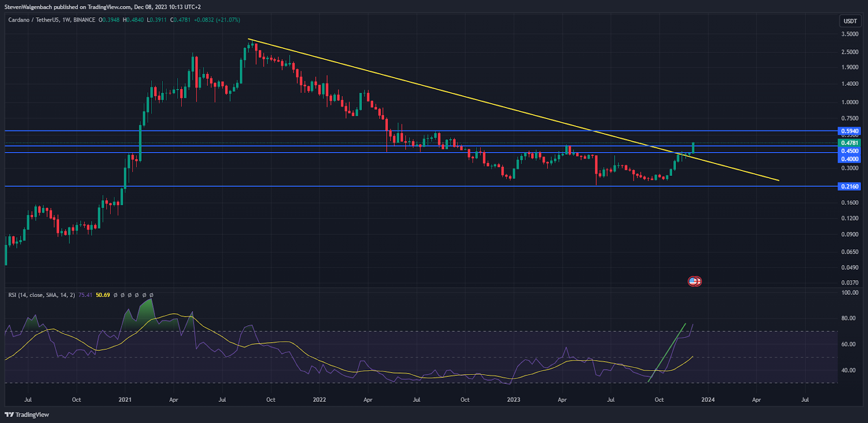Select the latest green weekly candle
The width and height of the screenshot is (868, 423).
pos(693,148)
